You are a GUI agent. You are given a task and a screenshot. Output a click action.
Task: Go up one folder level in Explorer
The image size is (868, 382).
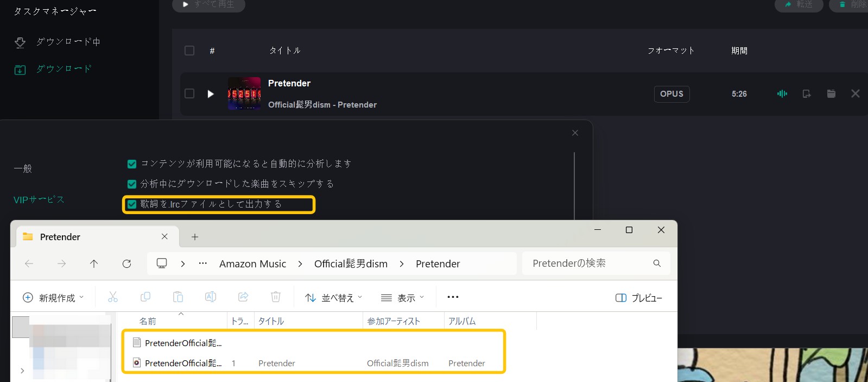[94, 264]
